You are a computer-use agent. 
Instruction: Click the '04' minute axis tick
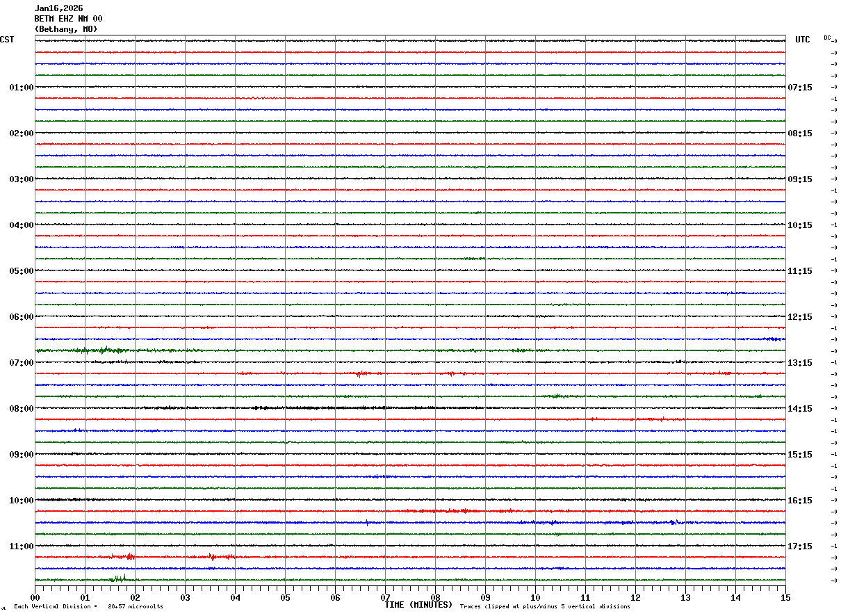click(235, 597)
